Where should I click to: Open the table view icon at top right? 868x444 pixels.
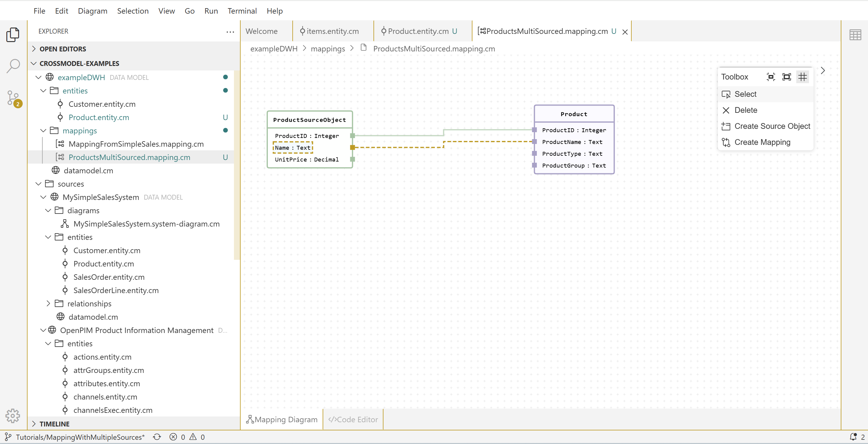pos(855,35)
